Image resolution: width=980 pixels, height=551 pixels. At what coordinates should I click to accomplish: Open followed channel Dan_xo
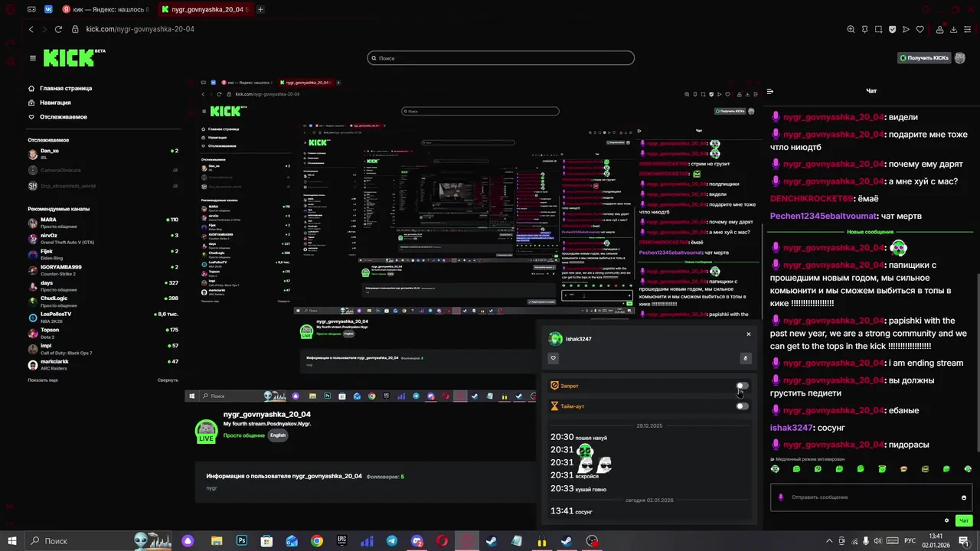(103, 153)
